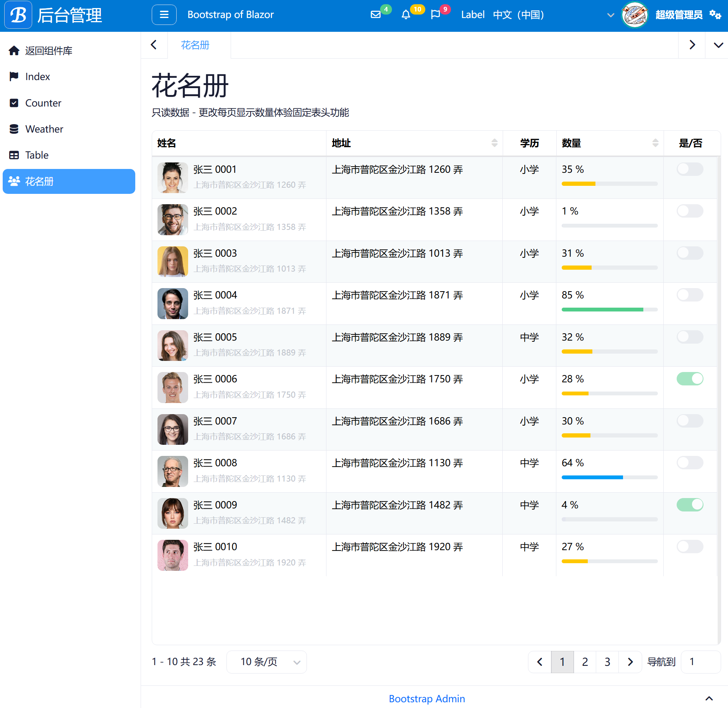The height and width of the screenshot is (708, 728).
Task: Click the 64 % progress bar
Action: (x=610, y=477)
